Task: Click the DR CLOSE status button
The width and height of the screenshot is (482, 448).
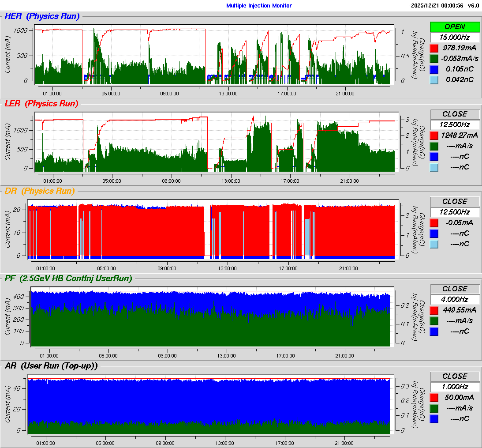Action: pyautogui.click(x=455, y=202)
